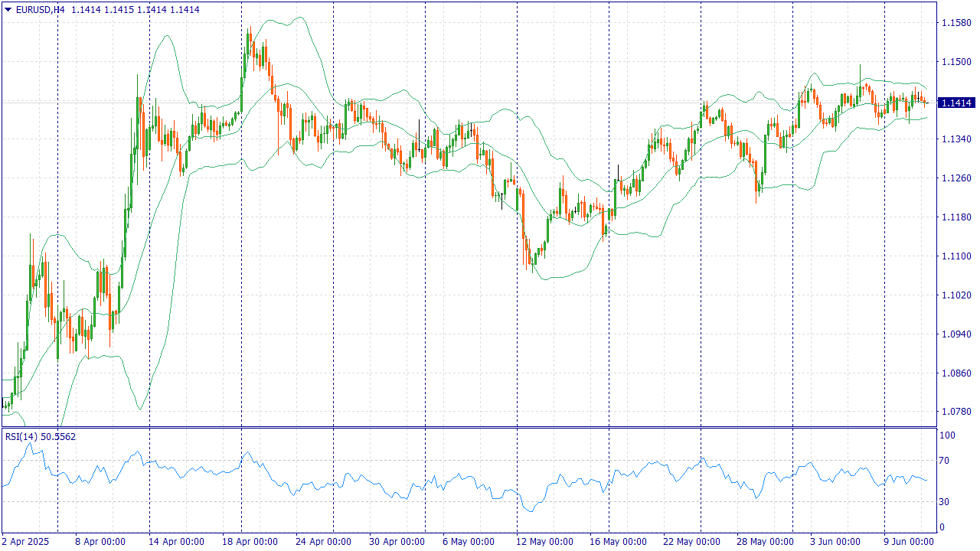Click the RSI scale value 70
The image size is (980, 551).
point(946,461)
